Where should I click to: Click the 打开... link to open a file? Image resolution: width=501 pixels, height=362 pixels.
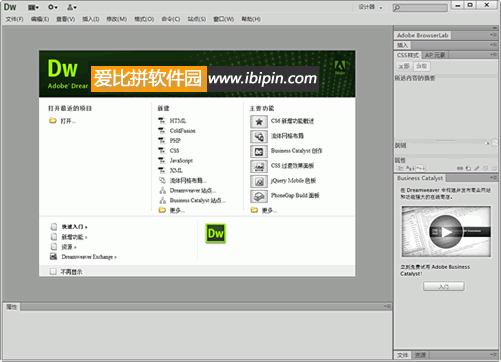pos(68,121)
